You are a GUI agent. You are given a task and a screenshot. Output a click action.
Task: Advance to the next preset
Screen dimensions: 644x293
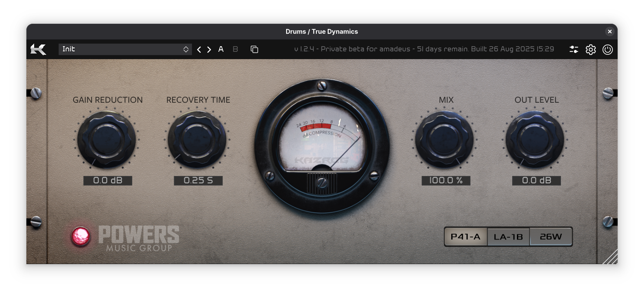209,50
